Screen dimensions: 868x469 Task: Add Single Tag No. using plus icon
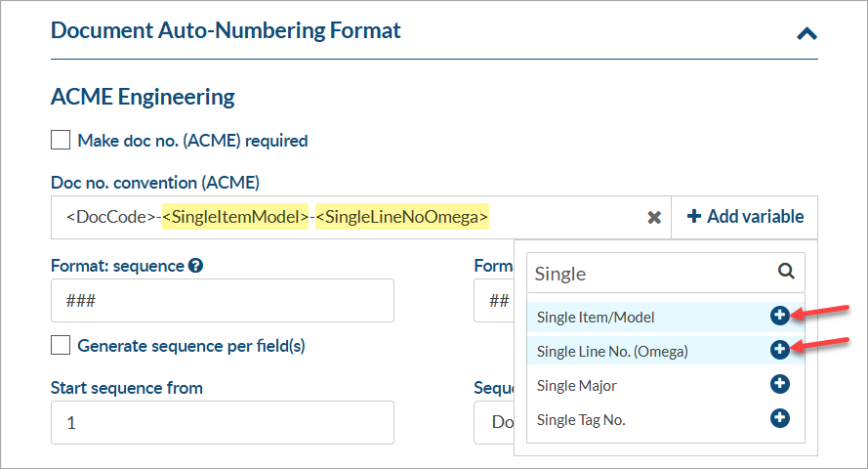click(x=779, y=418)
